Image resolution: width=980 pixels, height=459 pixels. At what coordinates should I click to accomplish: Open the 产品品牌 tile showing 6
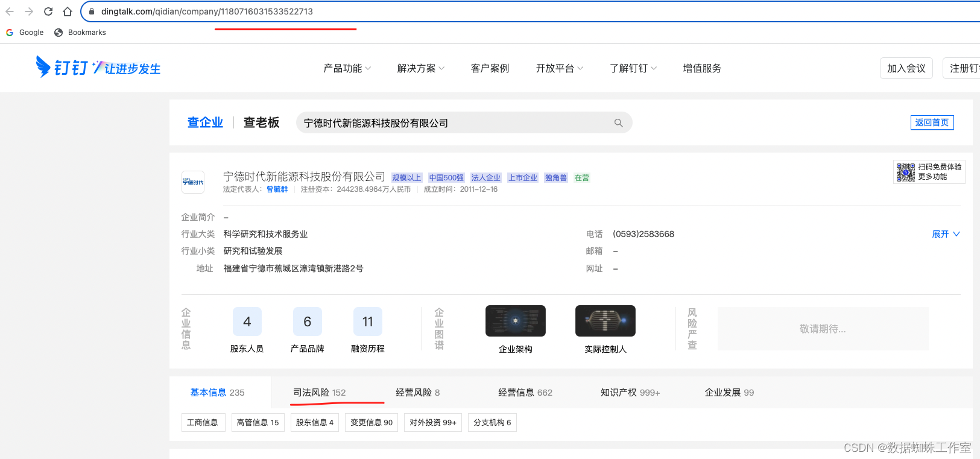coord(308,330)
